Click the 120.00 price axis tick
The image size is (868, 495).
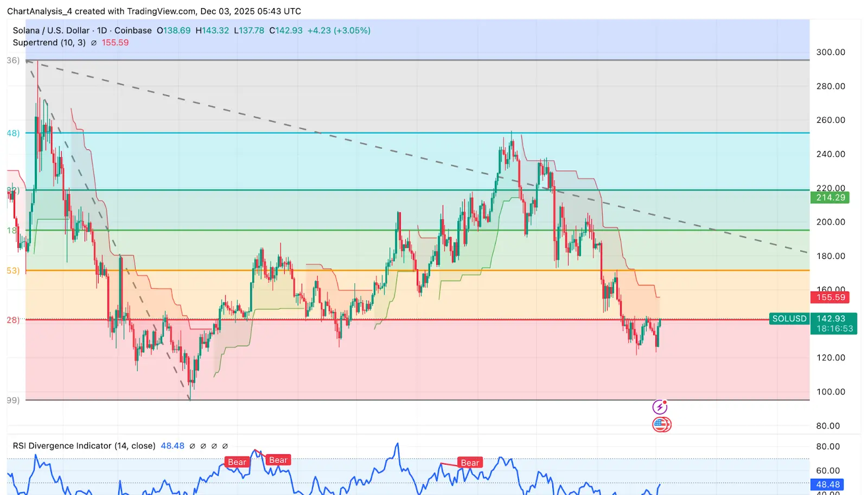[831, 358]
